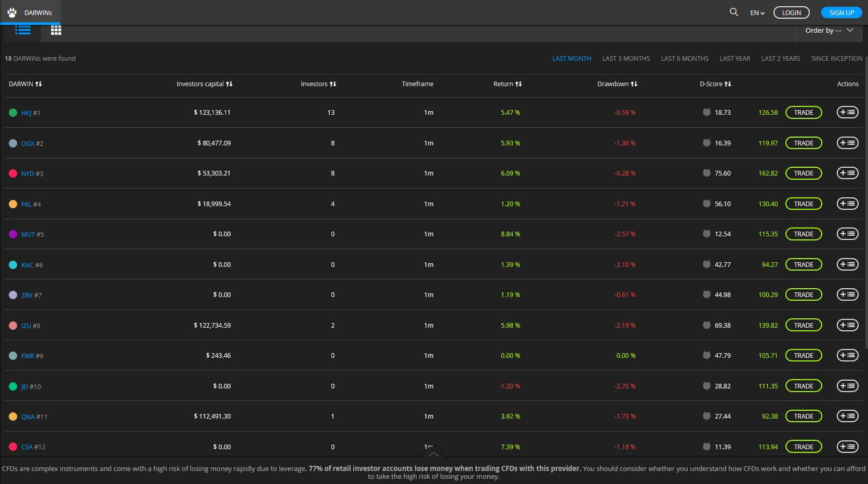Open the NYD DARWIN link
The height and width of the screenshot is (484, 868).
click(28, 174)
